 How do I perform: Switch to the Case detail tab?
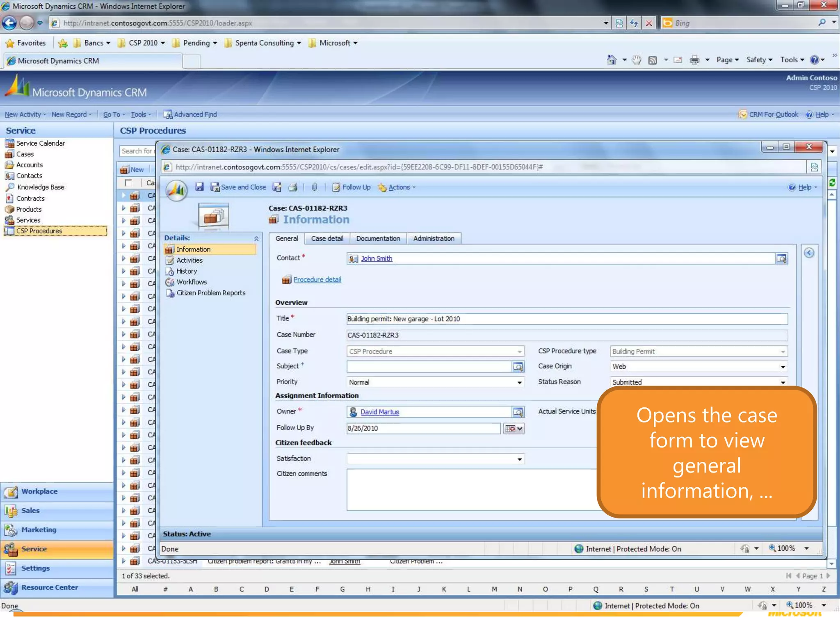[x=327, y=238]
